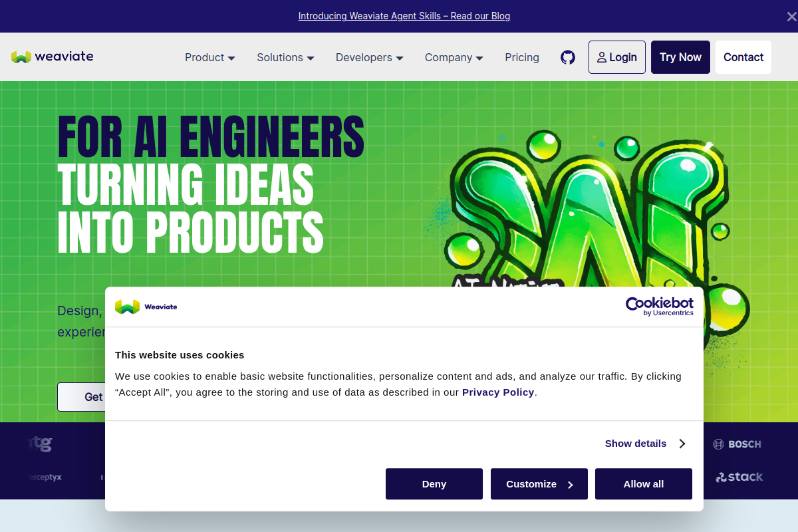Expand Show details in the cookie banner
Viewport: 798px width, 532px height.
point(644,444)
